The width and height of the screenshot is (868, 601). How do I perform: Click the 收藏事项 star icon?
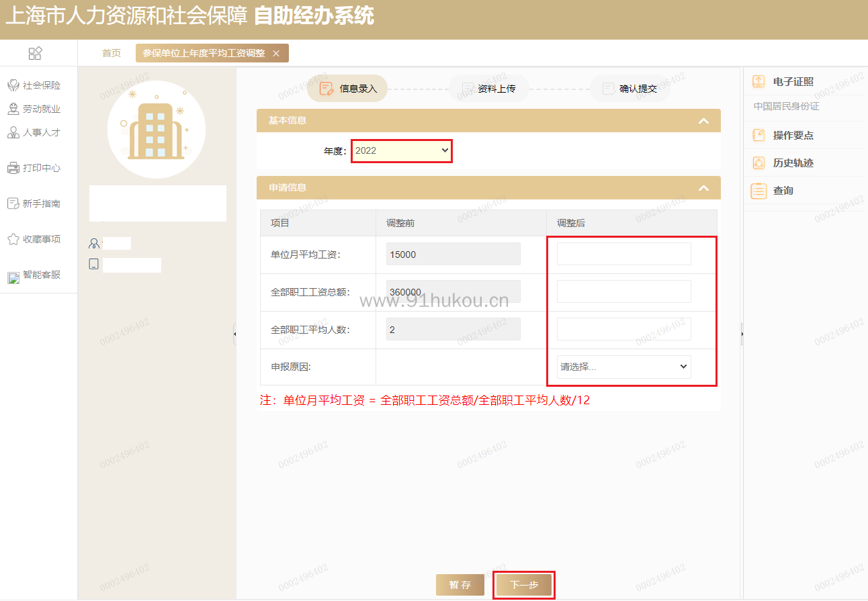(x=13, y=239)
